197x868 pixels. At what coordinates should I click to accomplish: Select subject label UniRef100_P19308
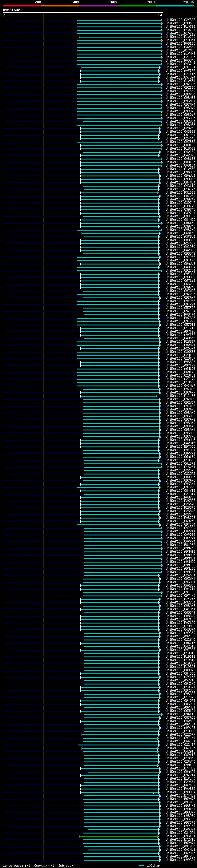pos(180,667)
